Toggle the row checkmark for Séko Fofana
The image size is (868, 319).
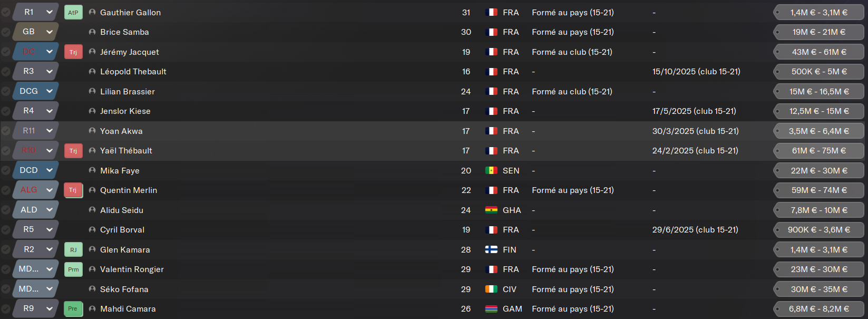pos(6,289)
